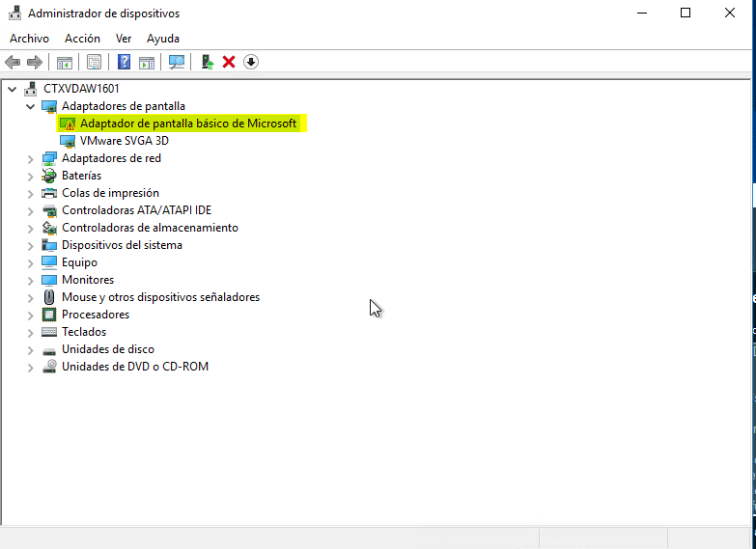Expand the Unidades de disco node
This screenshot has height=549, width=756.
[30, 350]
